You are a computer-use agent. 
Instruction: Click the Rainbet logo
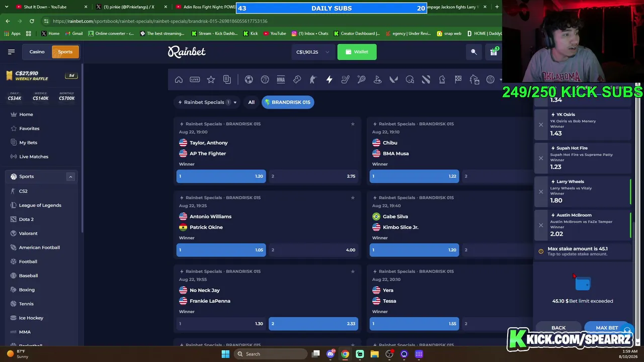click(187, 52)
